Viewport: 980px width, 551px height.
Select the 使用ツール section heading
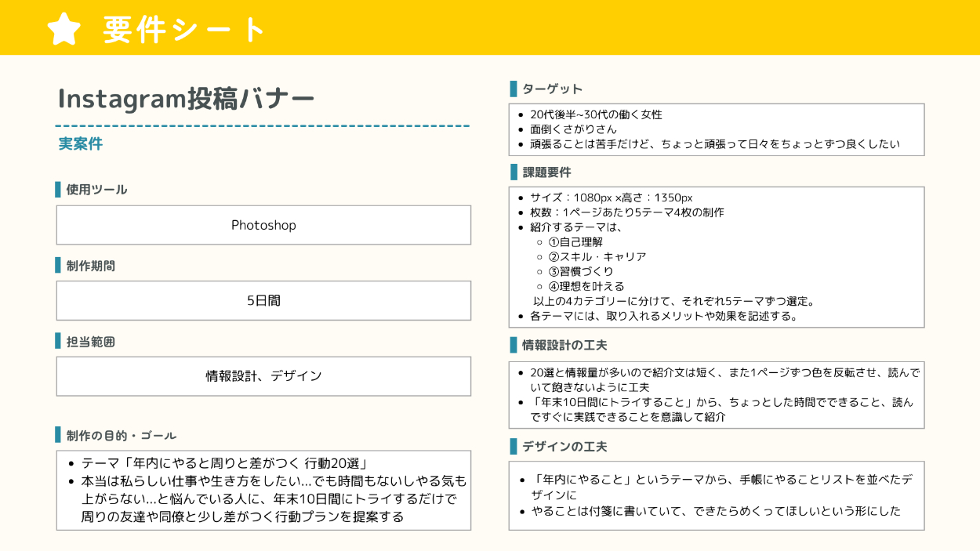coord(96,190)
